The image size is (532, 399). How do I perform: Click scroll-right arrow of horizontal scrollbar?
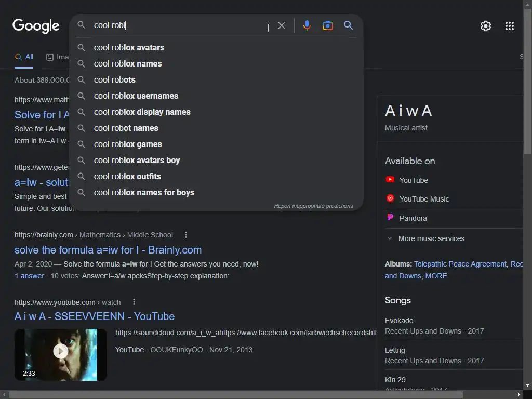point(519,395)
